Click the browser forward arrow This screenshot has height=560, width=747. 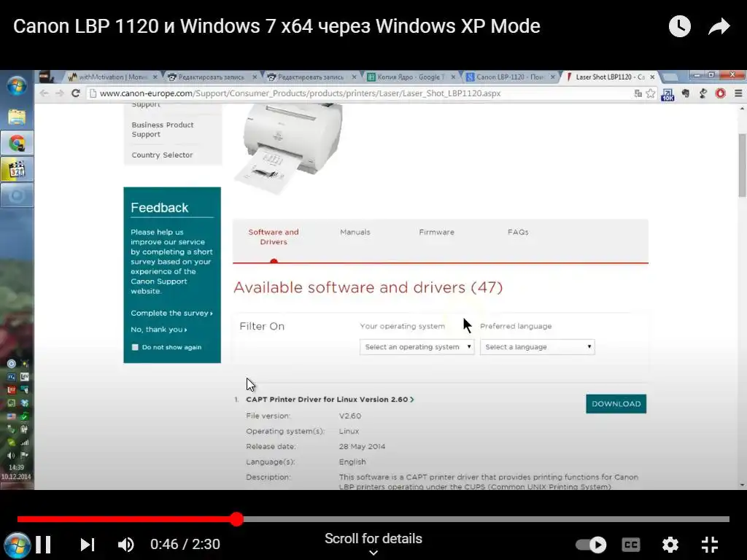tap(60, 93)
